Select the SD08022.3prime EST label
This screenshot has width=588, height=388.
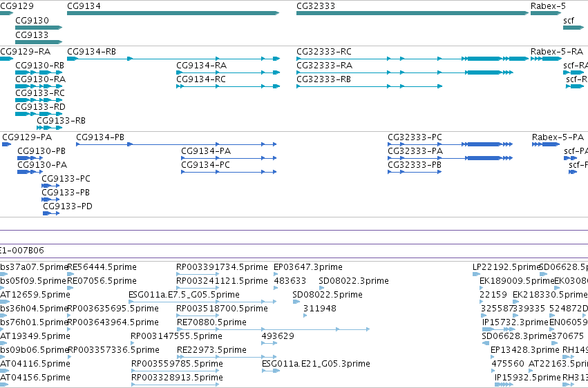pyautogui.click(x=354, y=281)
